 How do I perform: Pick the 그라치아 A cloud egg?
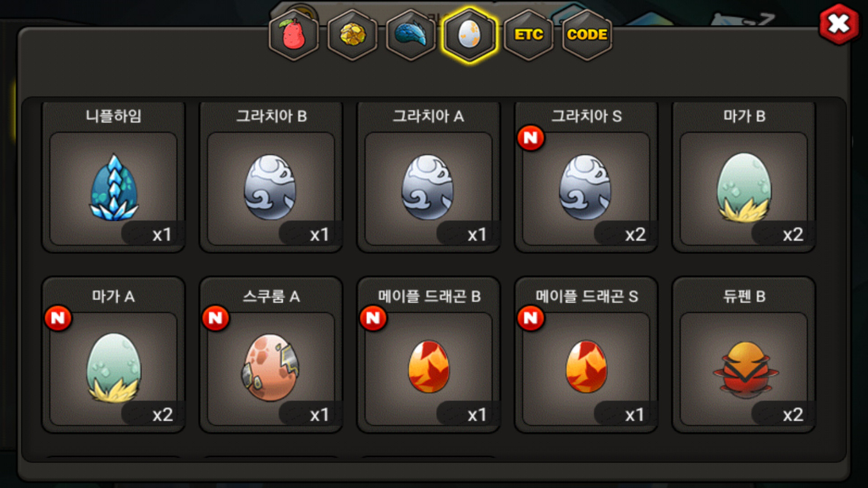[x=429, y=176]
